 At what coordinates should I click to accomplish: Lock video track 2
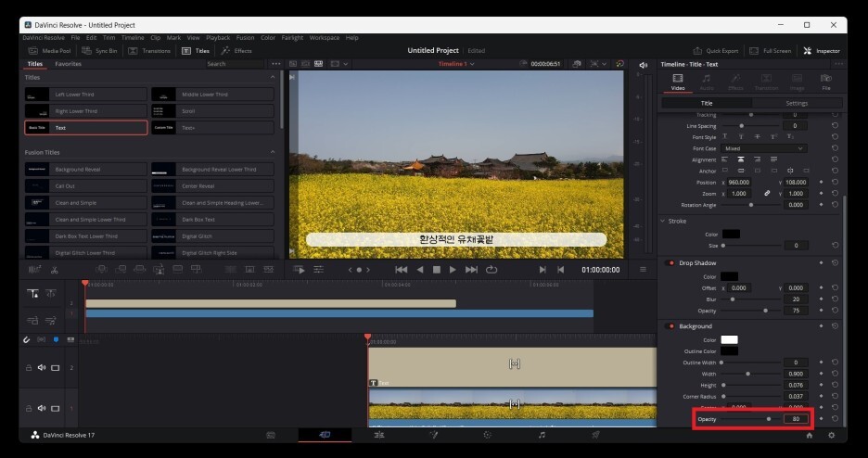(29, 367)
